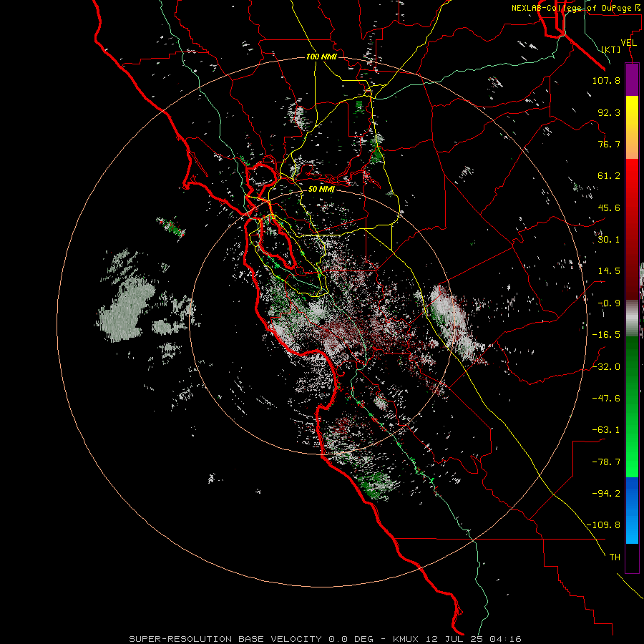Select the -78.7 velocity scale value

[606, 462]
